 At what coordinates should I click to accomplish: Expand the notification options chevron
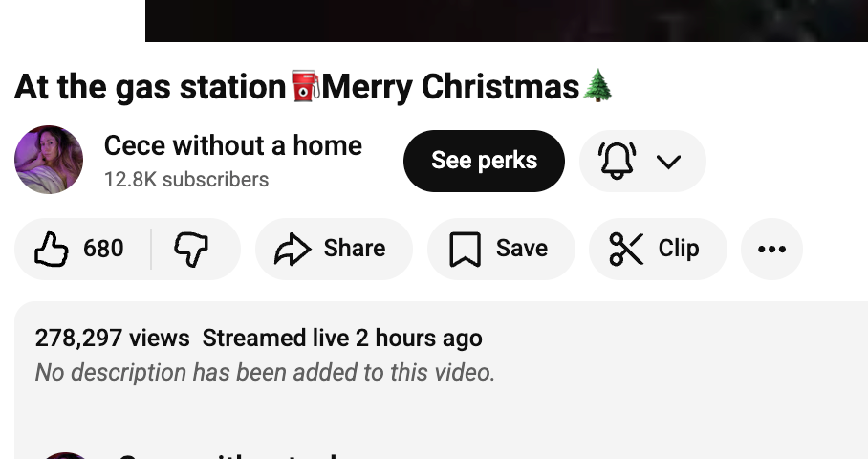coord(669,161)
